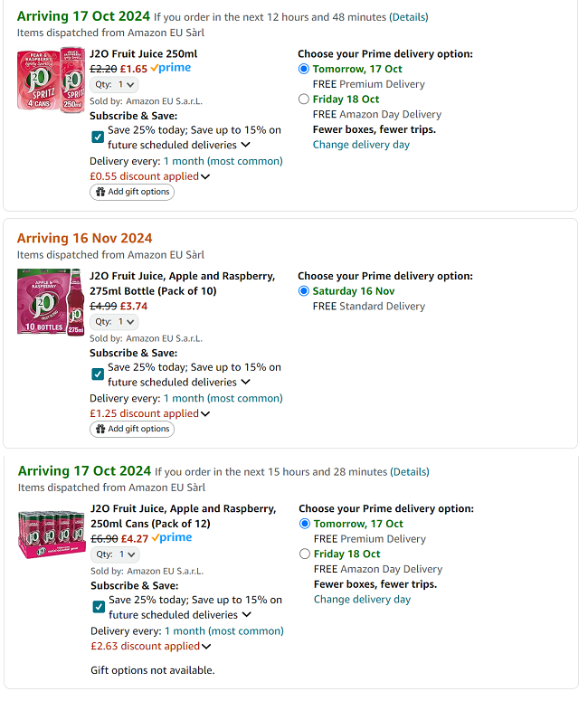The width and height of the screenshot is (588, 701).
Task: Click the J2O 12 cans pack image
Action: 52,534
